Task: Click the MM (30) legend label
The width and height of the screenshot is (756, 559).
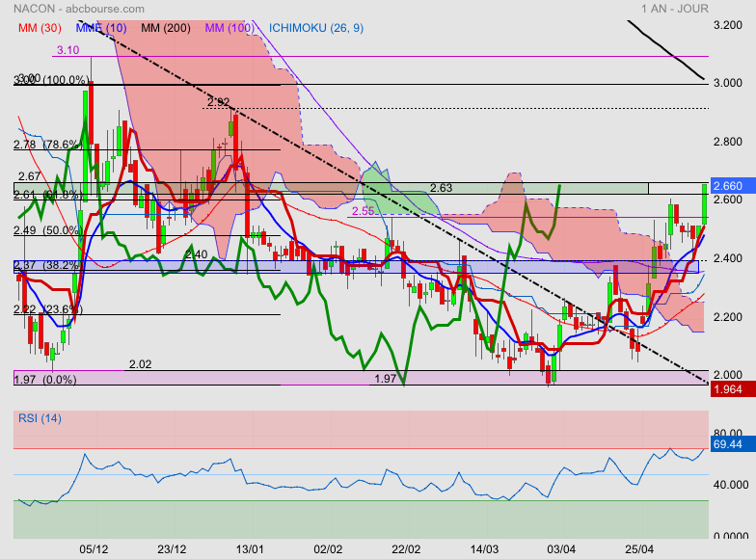Action: click(x=40, y=28)
